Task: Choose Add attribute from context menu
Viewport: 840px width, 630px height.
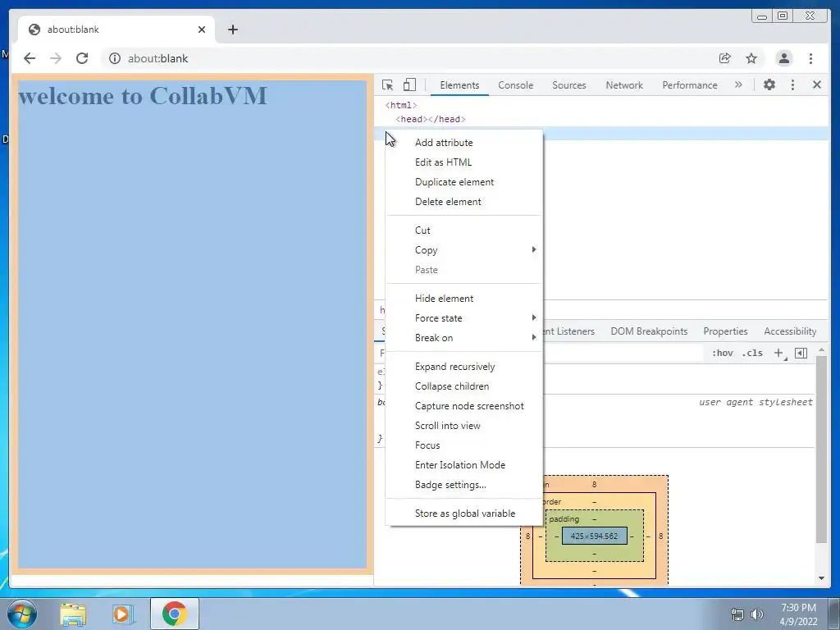Action: click(464, 143)
